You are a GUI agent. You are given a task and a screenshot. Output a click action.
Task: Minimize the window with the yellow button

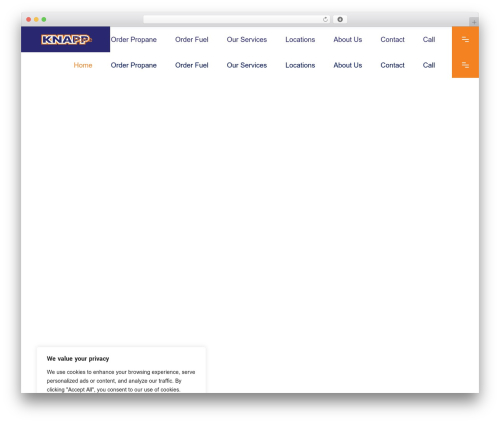click(x=36, y=19)
